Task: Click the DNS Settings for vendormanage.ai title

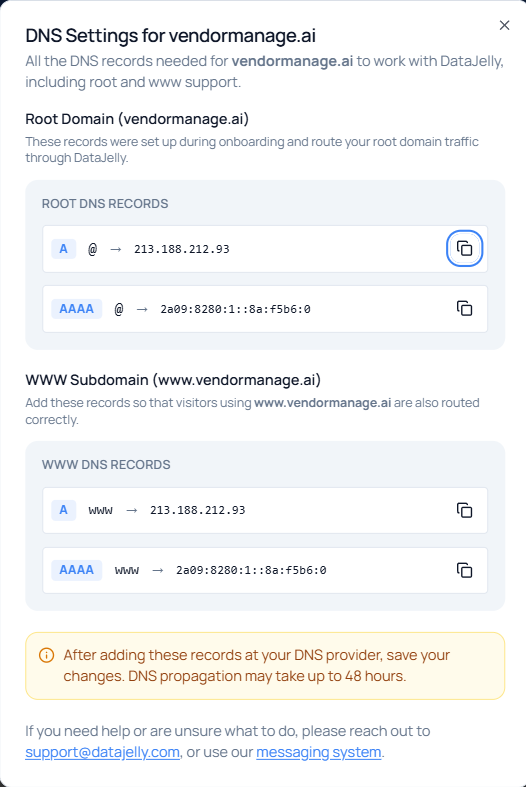Action: coord(171,36)
